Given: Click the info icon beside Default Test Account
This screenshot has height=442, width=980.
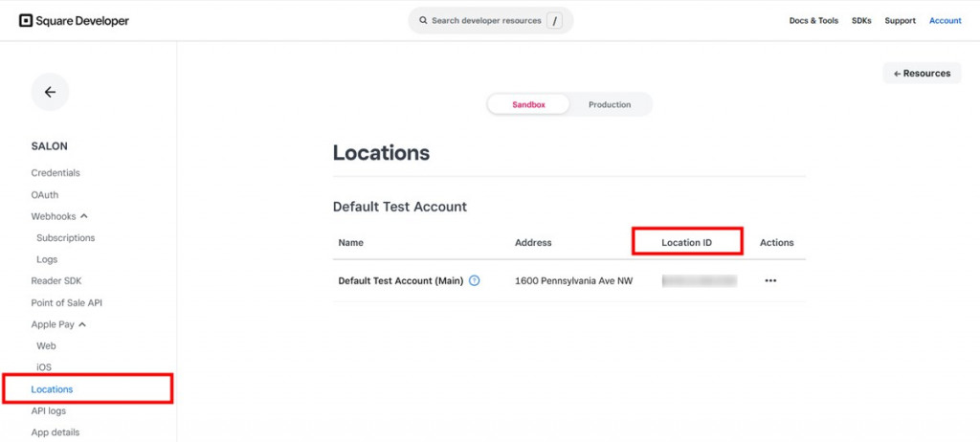Looking at the screenshot, I should click(475, 281).
